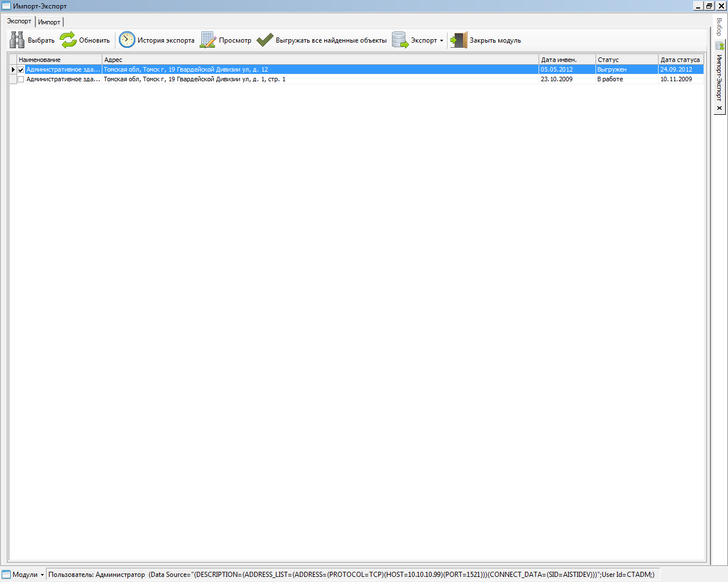Expand the Экспорт dropdown arrow
Viewport: 728px width, 582px height.
441,40
